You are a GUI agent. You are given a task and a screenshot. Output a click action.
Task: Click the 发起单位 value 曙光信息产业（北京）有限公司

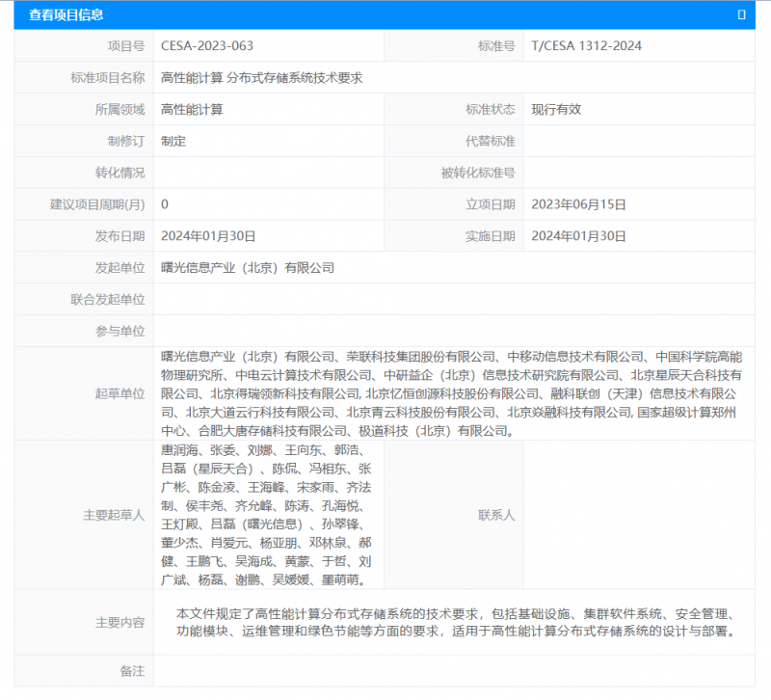(x=248, y=268)
